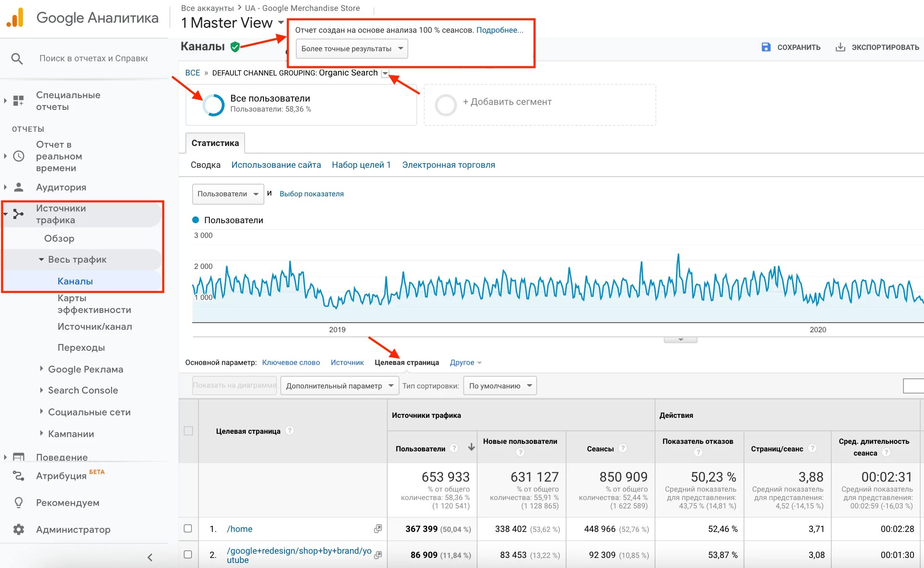Image resolution: width=924 pixels, height=568 pixels.
Task: Collapse the sidebar with the chevron arrow
Action: point(150,557)
